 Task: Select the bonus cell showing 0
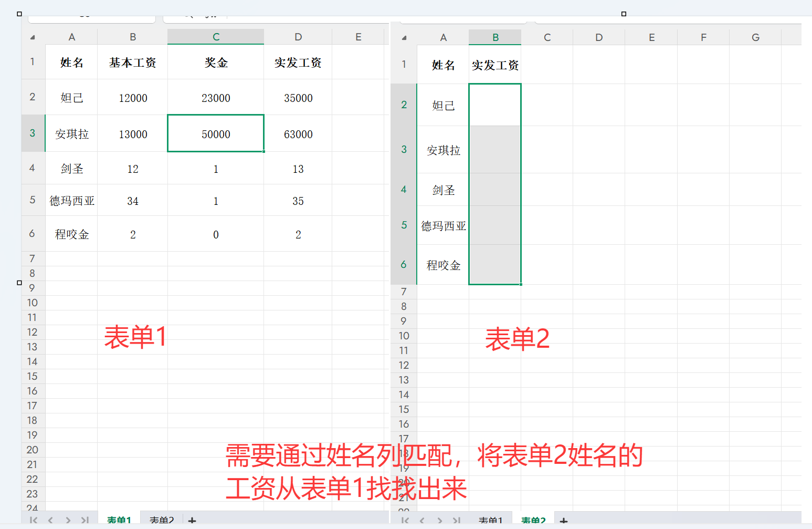(216, 234)
